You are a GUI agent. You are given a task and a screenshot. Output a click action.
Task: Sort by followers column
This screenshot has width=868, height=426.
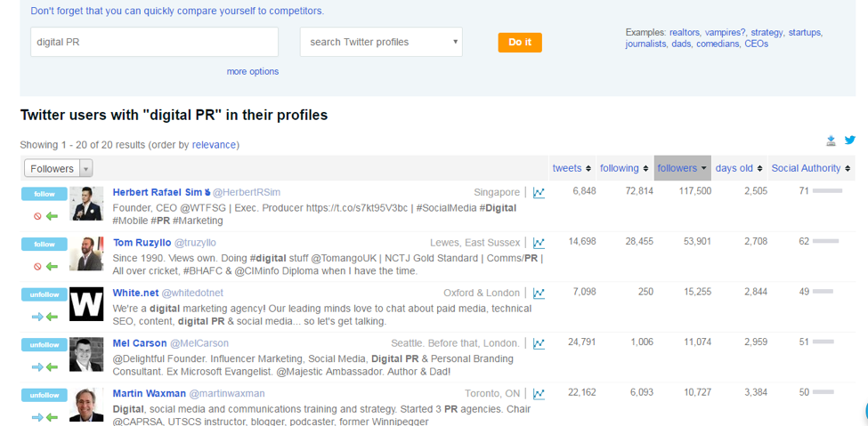click(x=683, y=168)
